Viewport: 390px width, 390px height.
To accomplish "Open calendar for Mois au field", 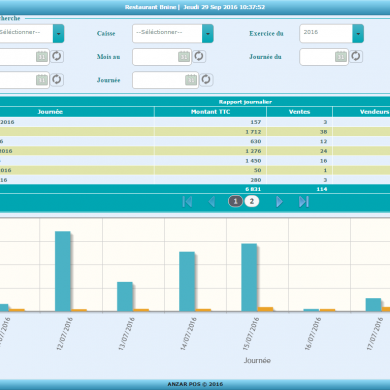I will click(184, 57).
